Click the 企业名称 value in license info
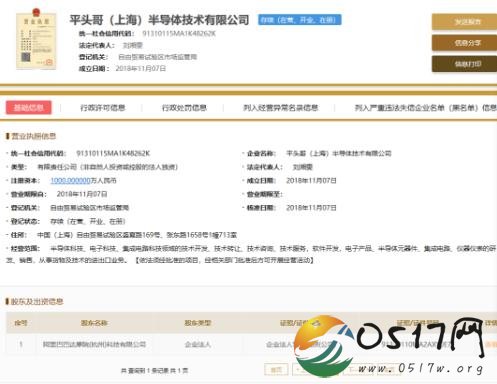 339,153
